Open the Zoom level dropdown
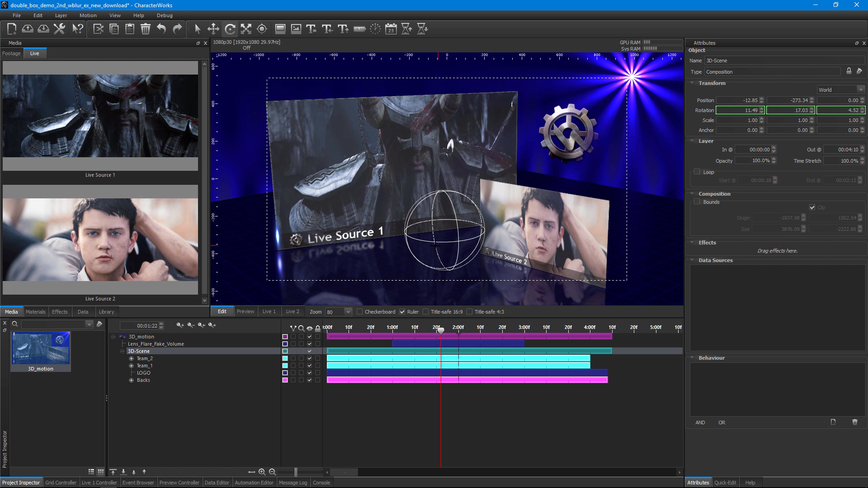868x488 pixels. [x=348, y=312]
